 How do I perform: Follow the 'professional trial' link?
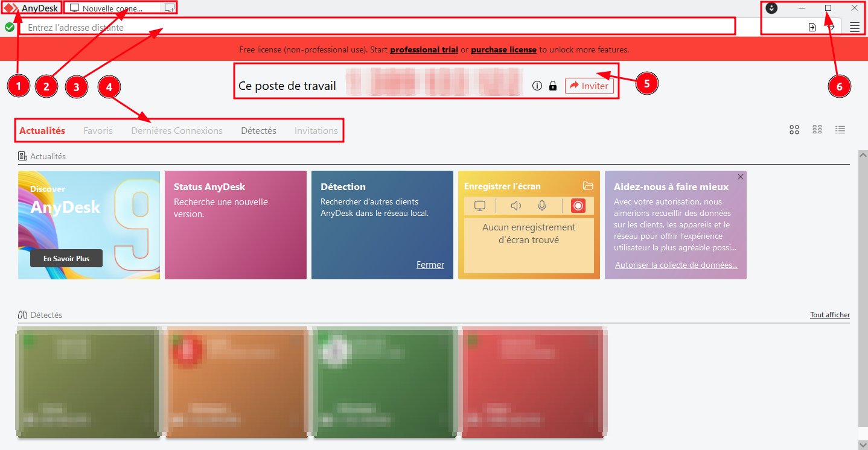click(x=424, y=49)
